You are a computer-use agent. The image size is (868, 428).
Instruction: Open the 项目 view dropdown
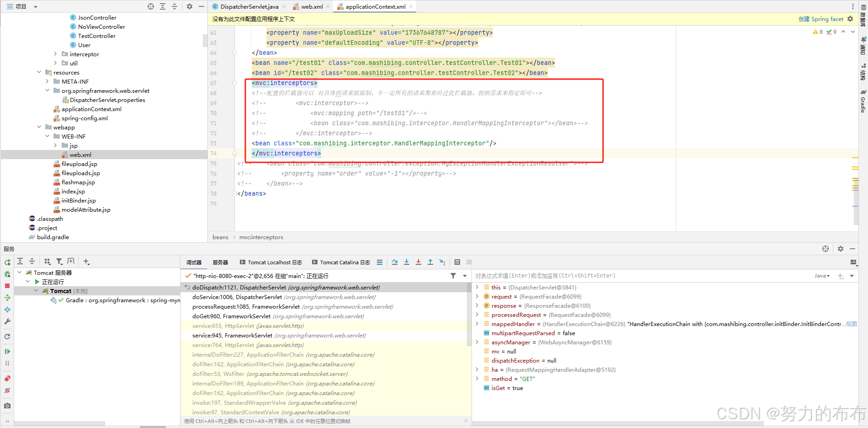(x=36, y=7)
